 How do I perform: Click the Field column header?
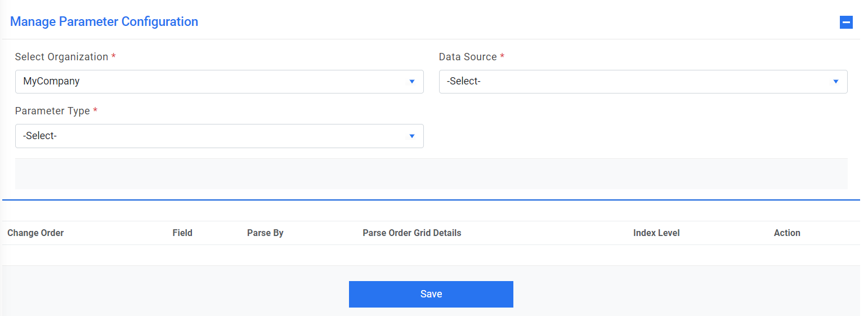pos(182,233)
